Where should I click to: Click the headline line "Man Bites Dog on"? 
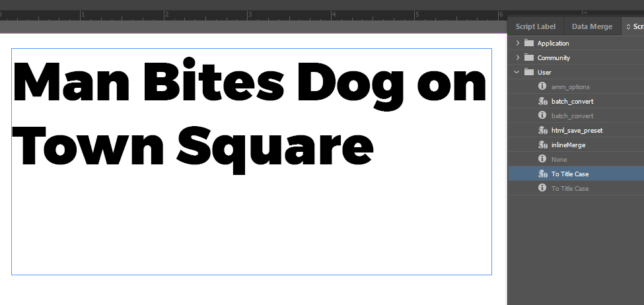pos(250,83)
